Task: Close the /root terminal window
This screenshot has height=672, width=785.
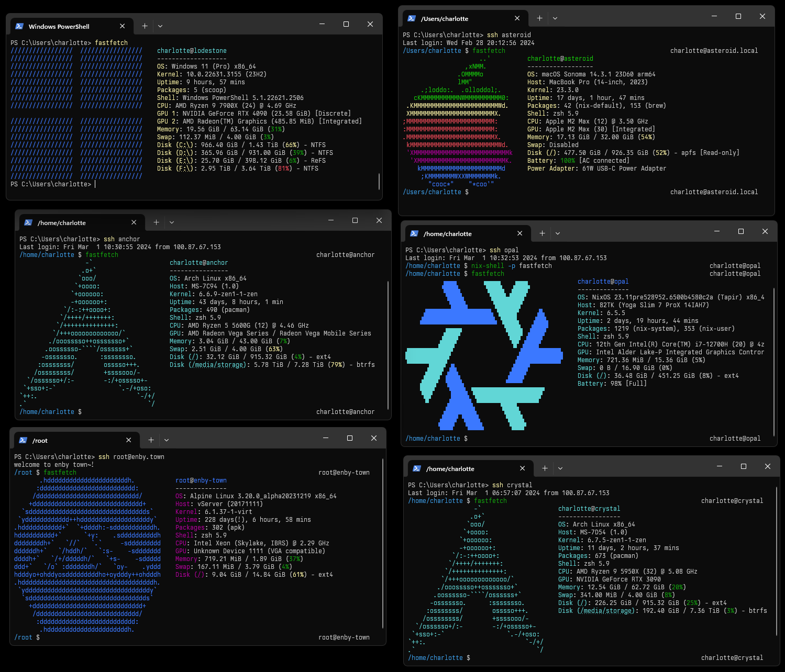Action: pyautogui.click(x=374, y=438)
